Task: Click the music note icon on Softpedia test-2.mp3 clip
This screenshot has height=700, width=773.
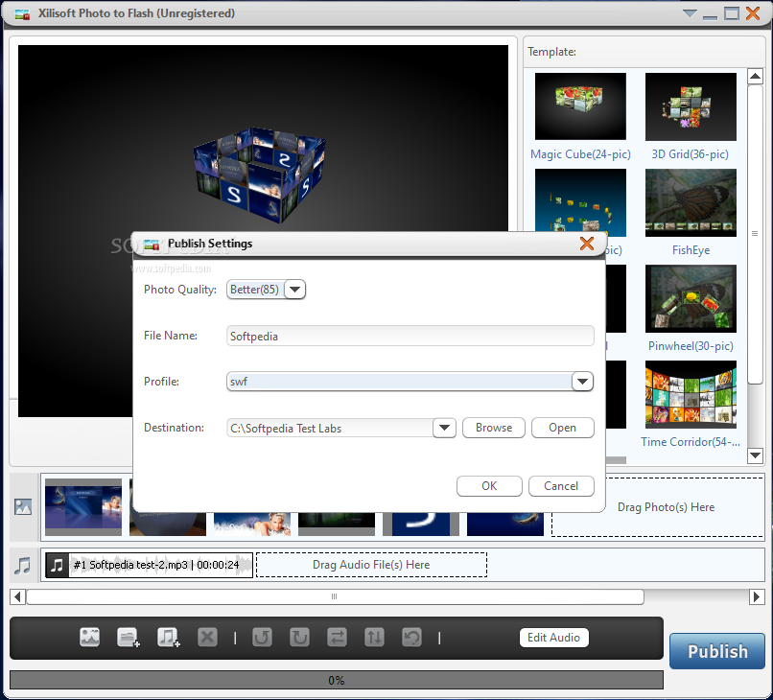Action: [58, 565]
